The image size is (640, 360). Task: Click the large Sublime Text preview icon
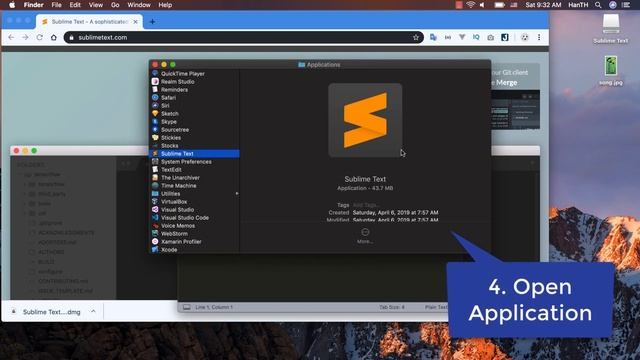pyautogui.click(x=365, y=120)
